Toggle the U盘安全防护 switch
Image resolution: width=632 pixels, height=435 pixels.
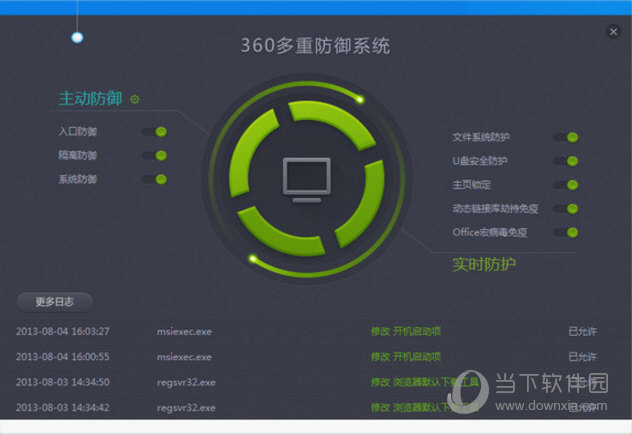(x=566, y=161)
